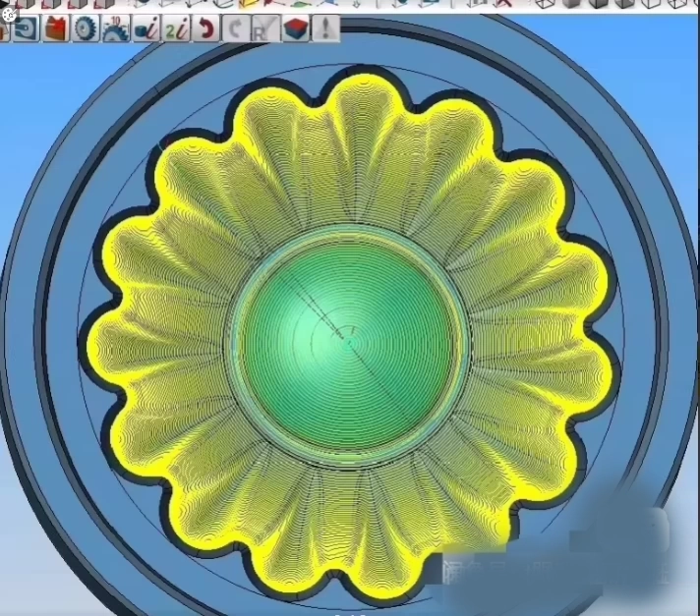Open the red box toolbar icon
This screenshot has height=616, width=700.
[x=56, y=28]
